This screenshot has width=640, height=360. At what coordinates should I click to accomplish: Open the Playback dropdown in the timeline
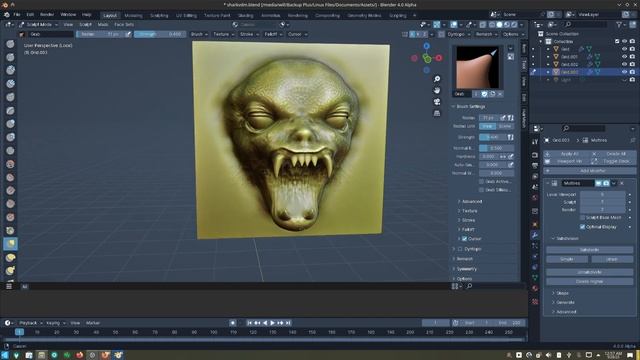(x=31, y=323)
